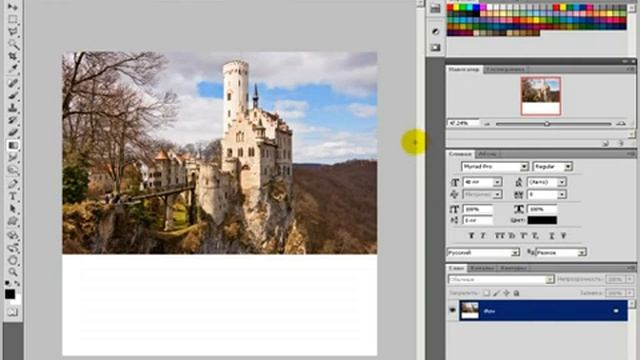Pick the red swatch in Swatches
Screen dimensions: 640x360
(450, 7)
